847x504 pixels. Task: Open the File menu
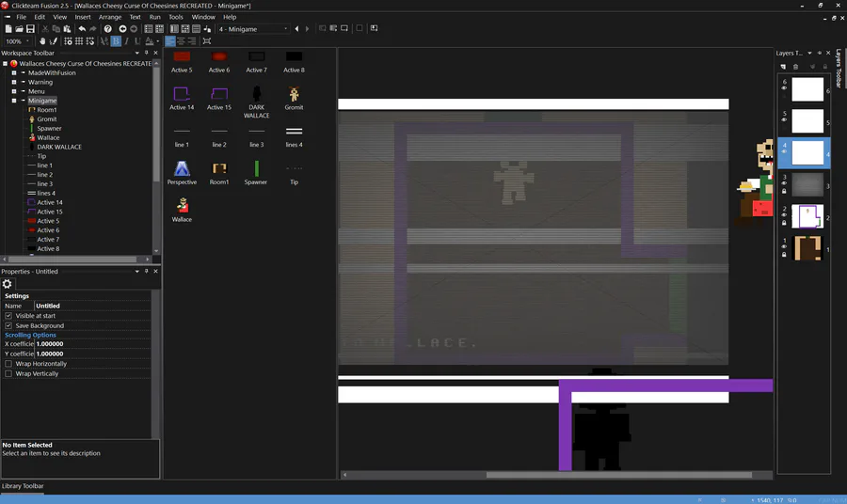point(21,17)
